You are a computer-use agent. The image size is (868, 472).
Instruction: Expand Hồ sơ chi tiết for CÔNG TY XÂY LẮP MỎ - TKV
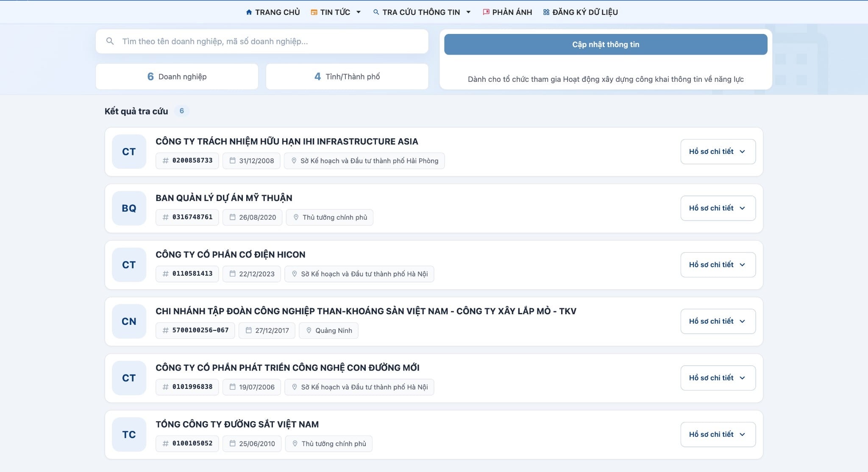tap(718, 321)
